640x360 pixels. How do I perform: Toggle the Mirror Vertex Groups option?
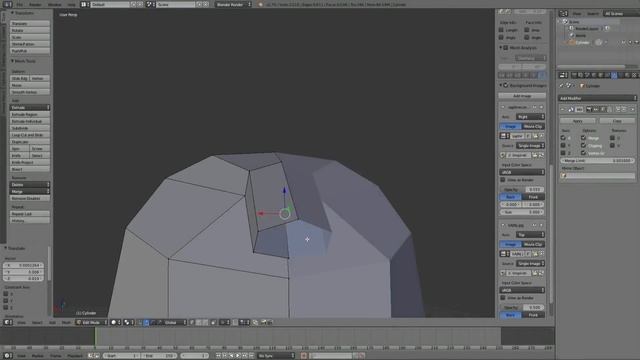point(583,153)
